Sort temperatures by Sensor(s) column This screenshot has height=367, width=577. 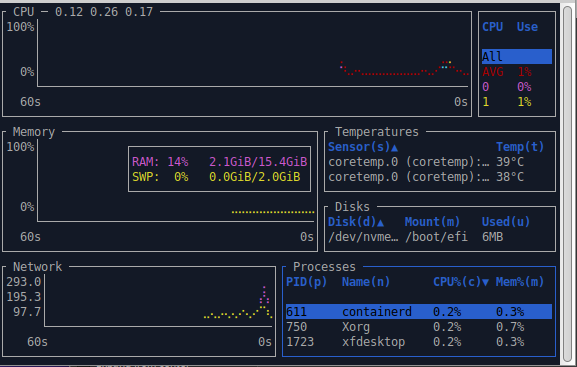coord(363,147)
